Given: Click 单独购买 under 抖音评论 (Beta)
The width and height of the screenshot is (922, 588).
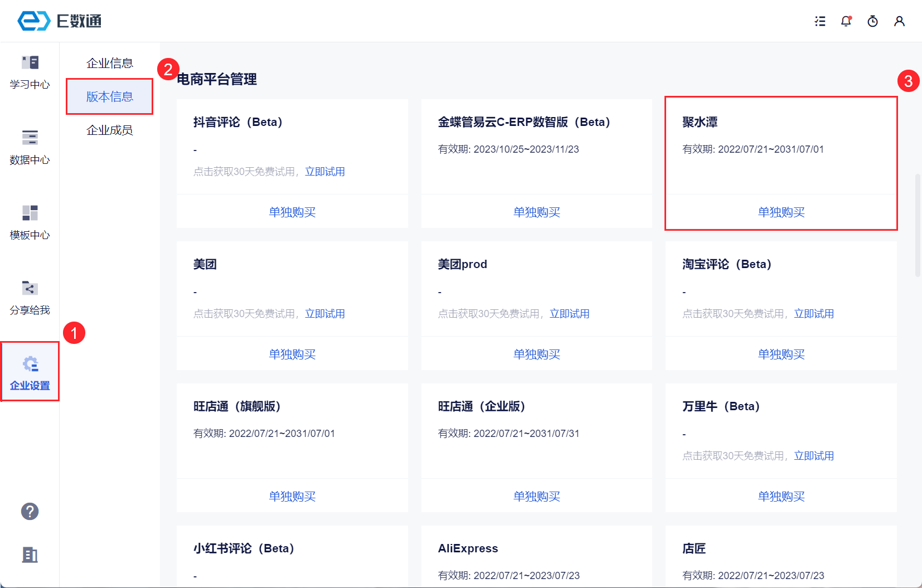Looking at the screenshot, I should [292, 212].
